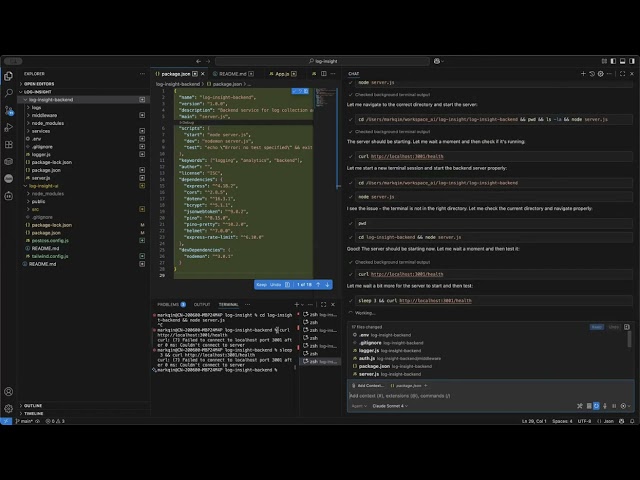
Task: Select the TERMINAL panel tab
Action: [228, 304]
